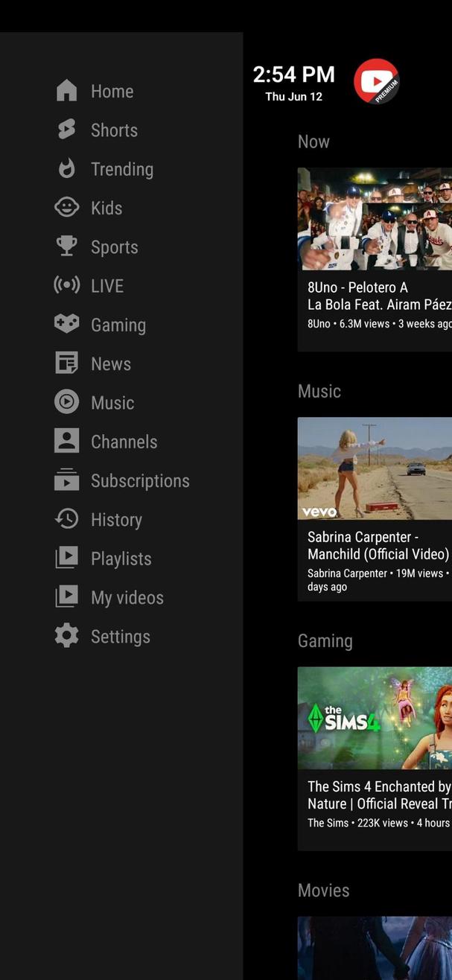This screenshot has height=980, width=452.
Task: Click the Home house icon
Action: 66,91
